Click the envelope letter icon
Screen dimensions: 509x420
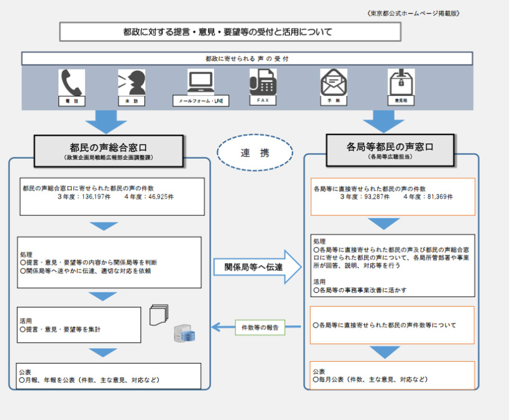(x=333, y=82)
